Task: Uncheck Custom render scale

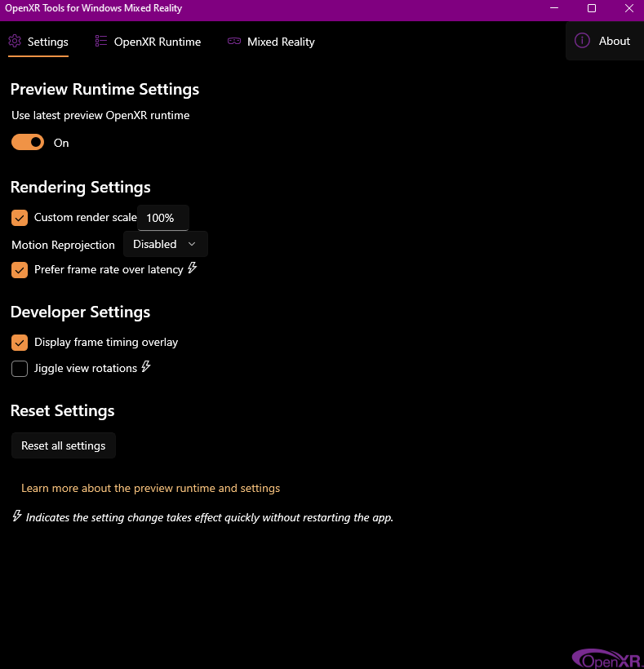Action: coord(20,218)
